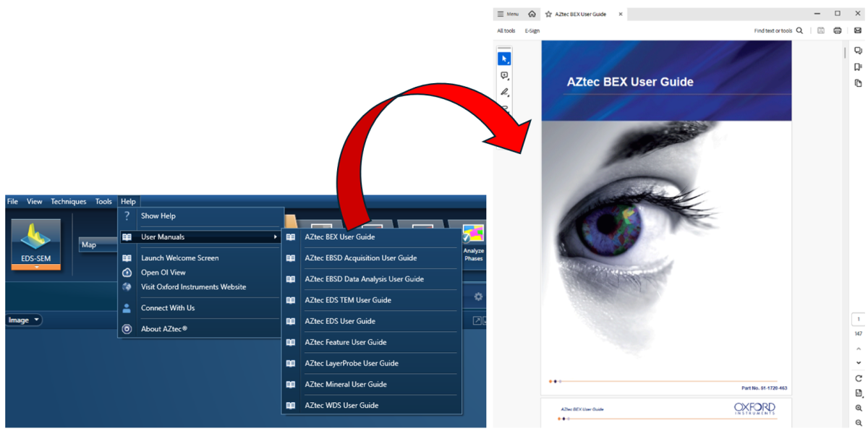Open the Image dropdown
Screen dimensions: 868x434
coord(25,320)
